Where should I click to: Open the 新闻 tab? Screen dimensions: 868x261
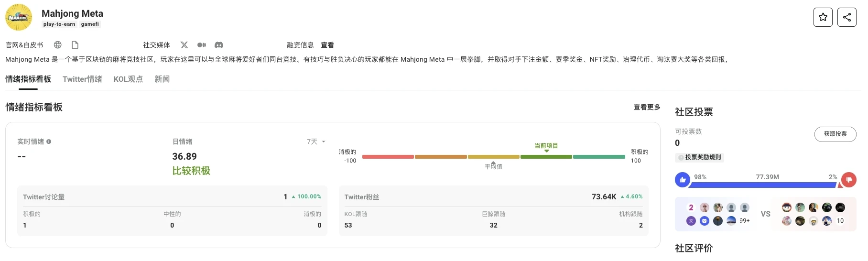click(162, 79)
